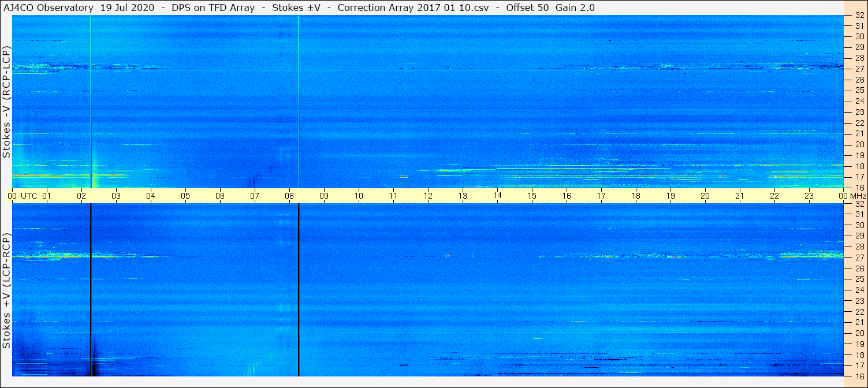Click the "Stokes ±V" header text
868x388 pixels.
[296, 8]
